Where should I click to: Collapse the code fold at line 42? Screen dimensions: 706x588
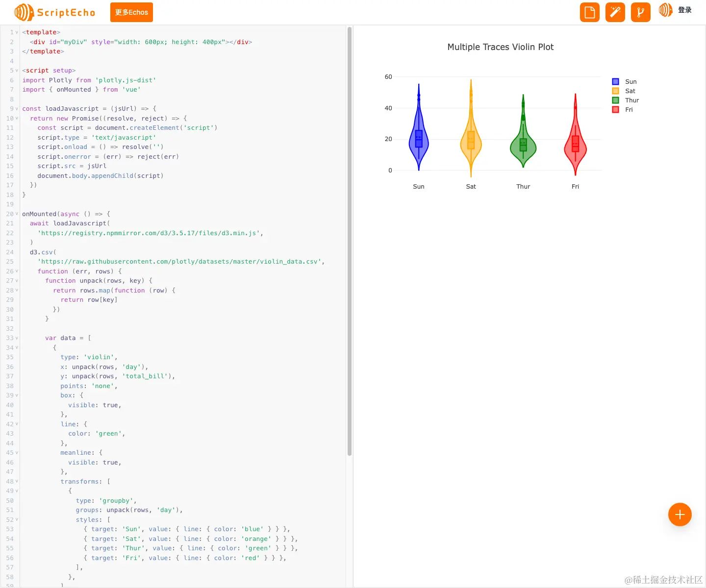[17, 424]
